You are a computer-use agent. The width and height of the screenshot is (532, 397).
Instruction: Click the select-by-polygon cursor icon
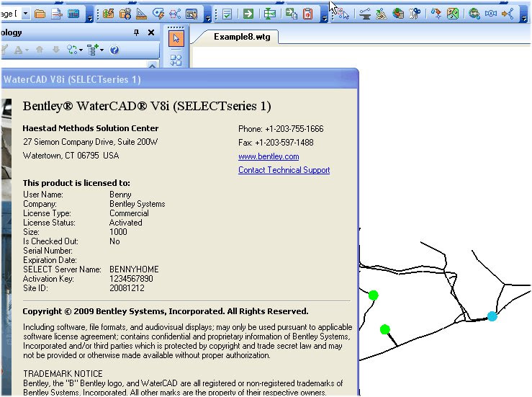(343, 14)
